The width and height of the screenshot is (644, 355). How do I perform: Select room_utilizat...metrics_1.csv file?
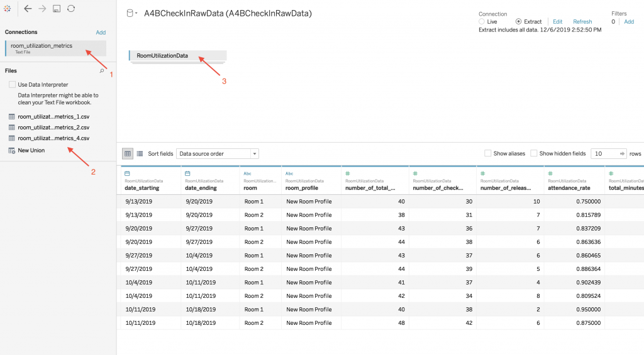pyautogui.click(x=53, y=117)
